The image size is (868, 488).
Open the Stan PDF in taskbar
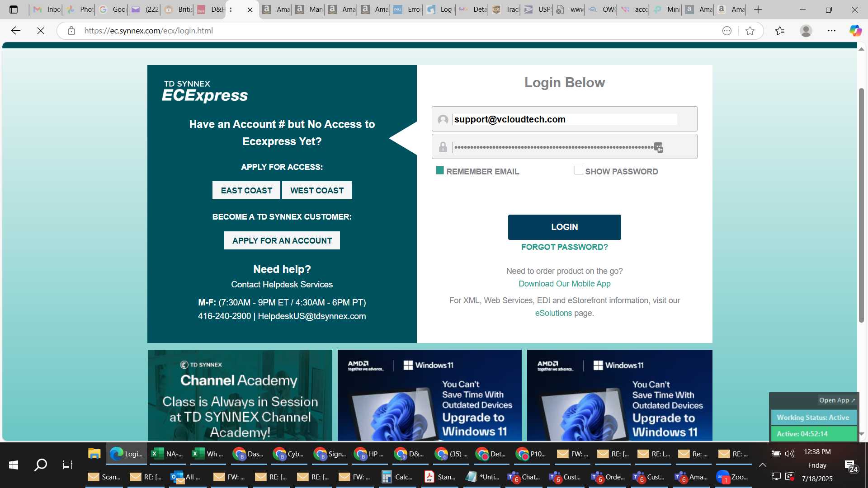pos(440,477)
